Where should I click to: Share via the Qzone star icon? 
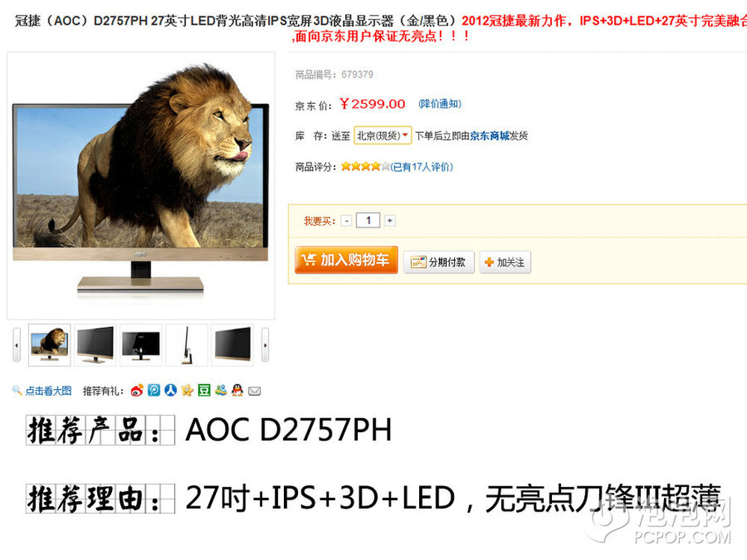(x=187, y=391)
